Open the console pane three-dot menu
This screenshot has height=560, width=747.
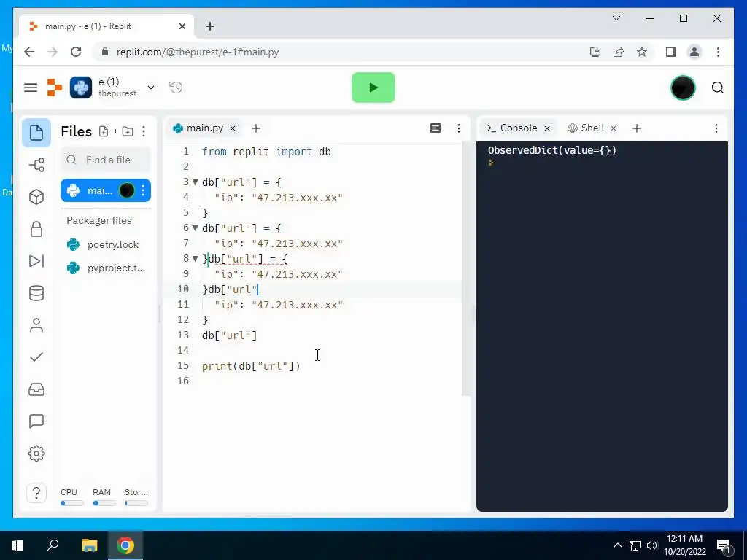[716, 128]
